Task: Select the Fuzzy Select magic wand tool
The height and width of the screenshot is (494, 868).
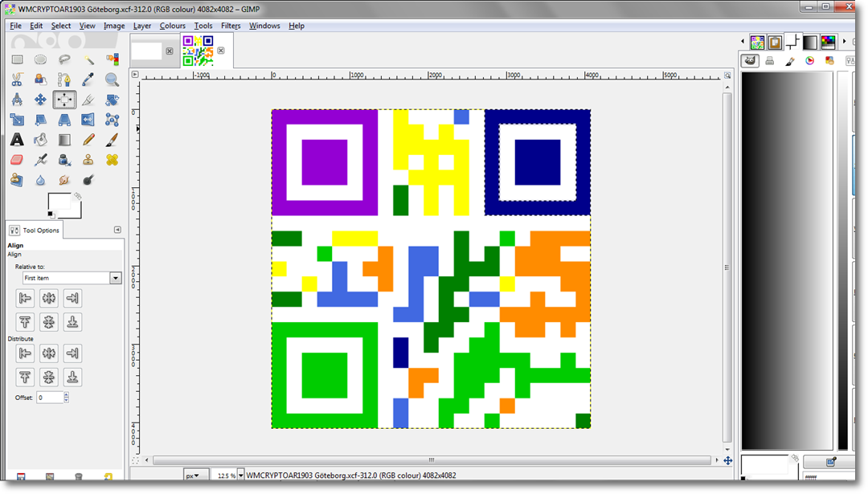Action: pos(88,59)
